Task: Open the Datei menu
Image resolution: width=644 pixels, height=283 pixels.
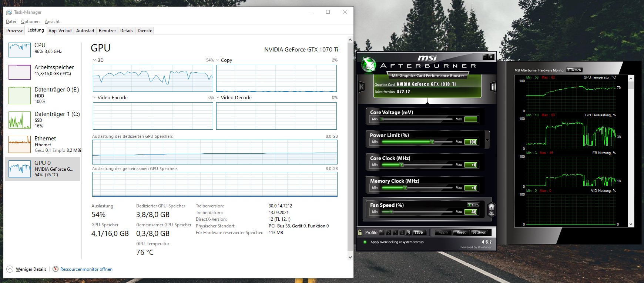Action: pyautogui.click(x=11, y=21)
